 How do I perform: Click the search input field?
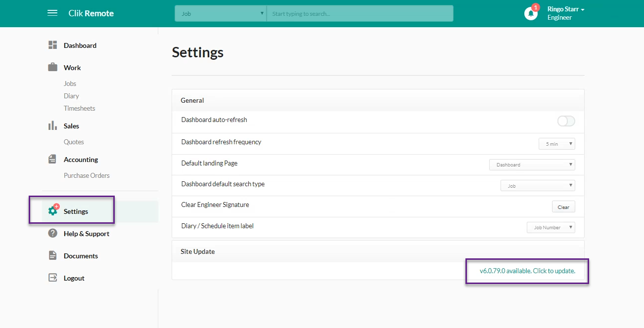tap(360, 13)
